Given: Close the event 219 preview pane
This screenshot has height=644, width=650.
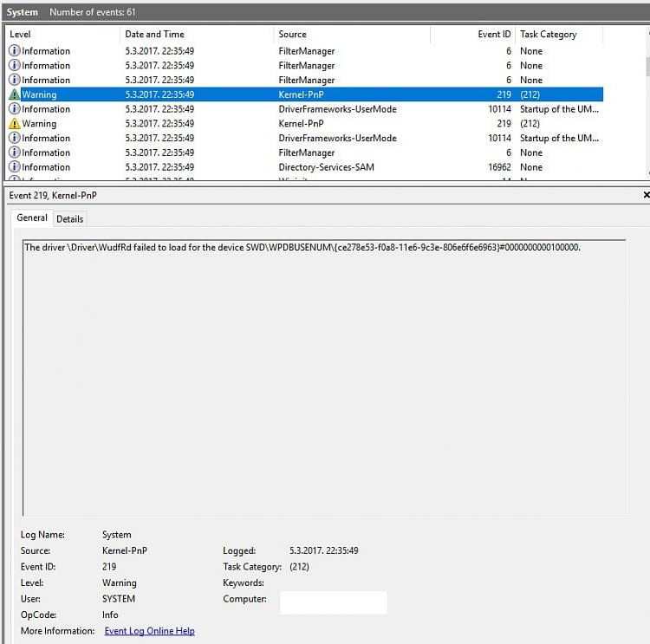Looking at the screenshot, I should (646, 195).
